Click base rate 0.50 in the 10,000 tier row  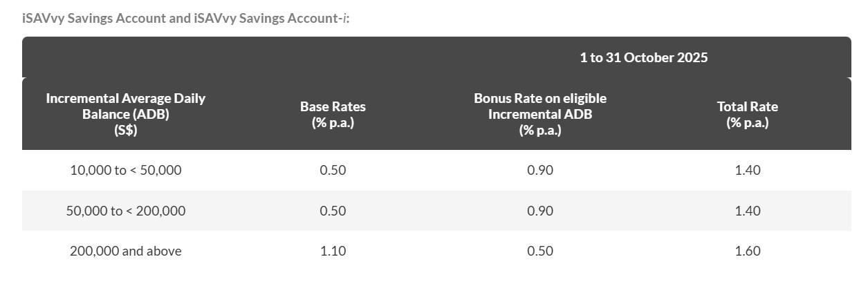point(333,170)
